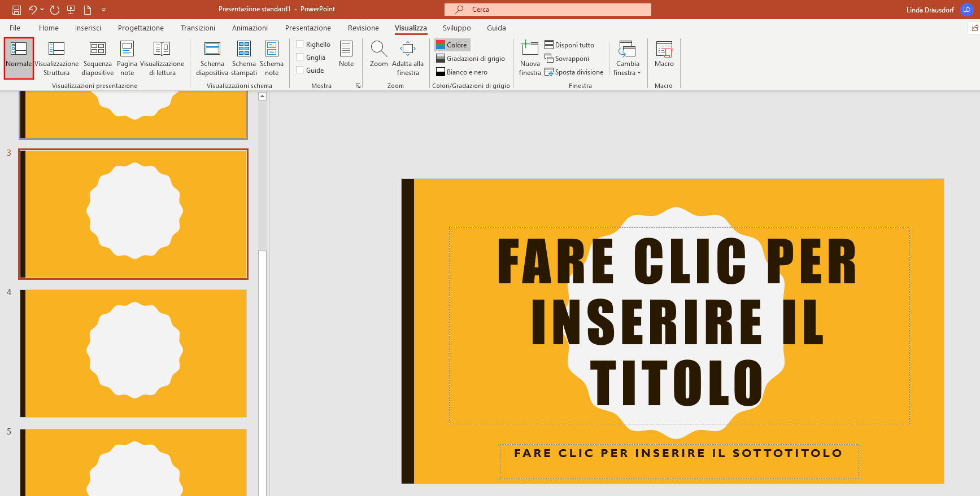Open Visualizzazione Struttura view

(x=56, y=58)
